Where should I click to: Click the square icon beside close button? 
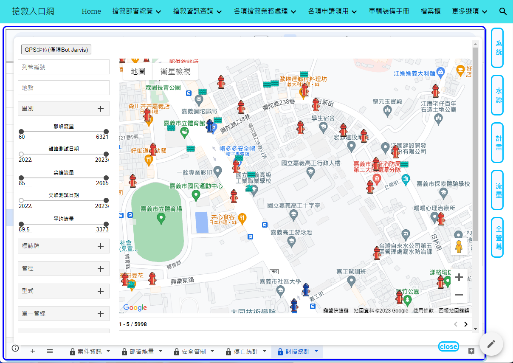[x=471, y=351]
